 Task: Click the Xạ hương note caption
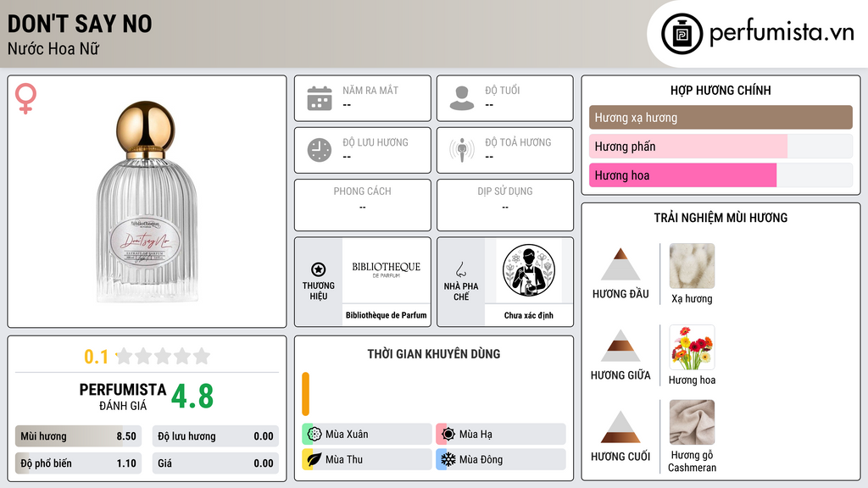[692, 299]
